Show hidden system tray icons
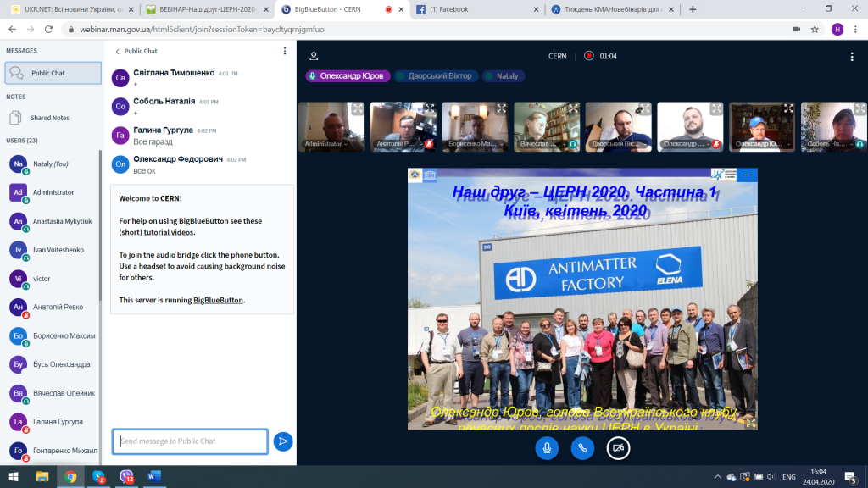 pyautogui.click(x=717, y=477)
